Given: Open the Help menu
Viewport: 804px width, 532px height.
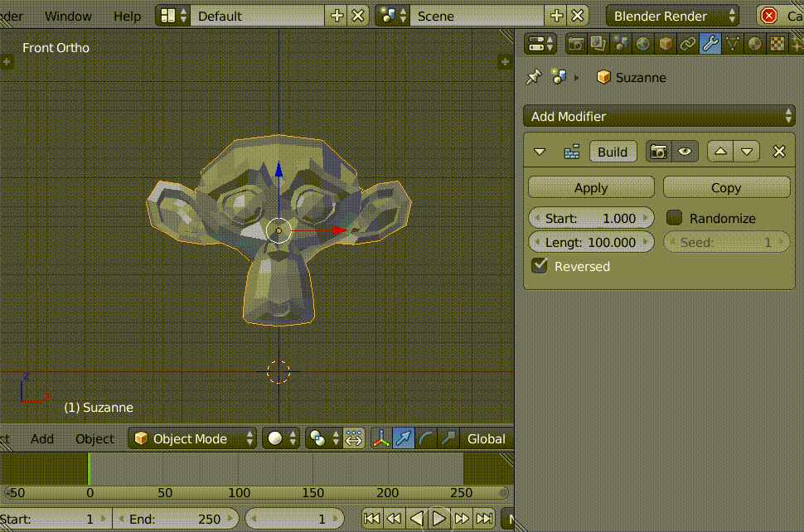Looking at the screenshot, I should point(127,16).
